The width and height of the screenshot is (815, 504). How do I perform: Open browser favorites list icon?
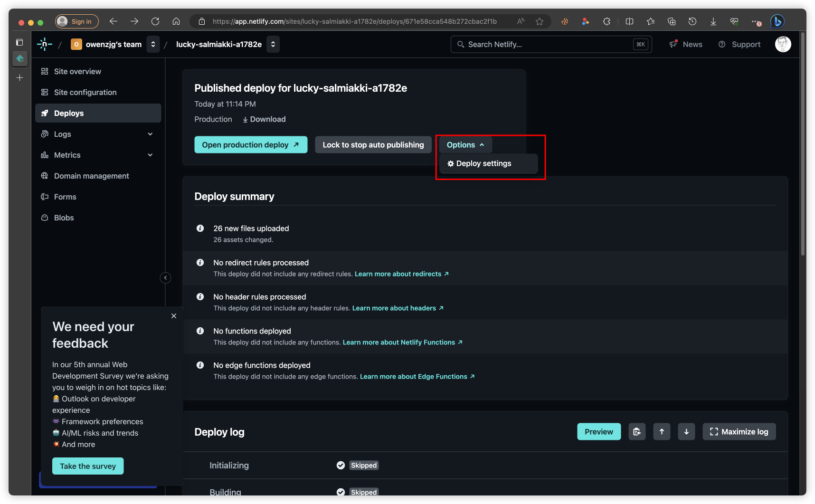[x=651, y=21]
